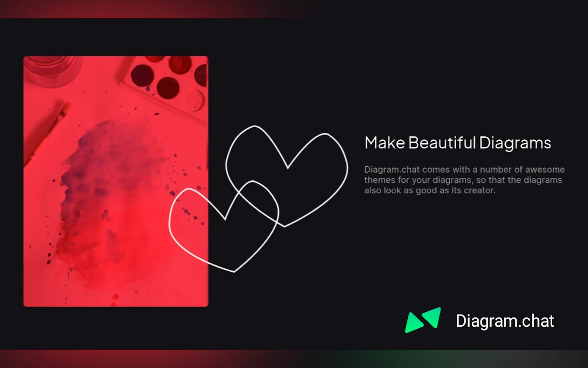Image resolution: width=588 pixels, height=368 pixels.
Task: Click the green Diagram.chat logo icon
Action: [423, 320]
